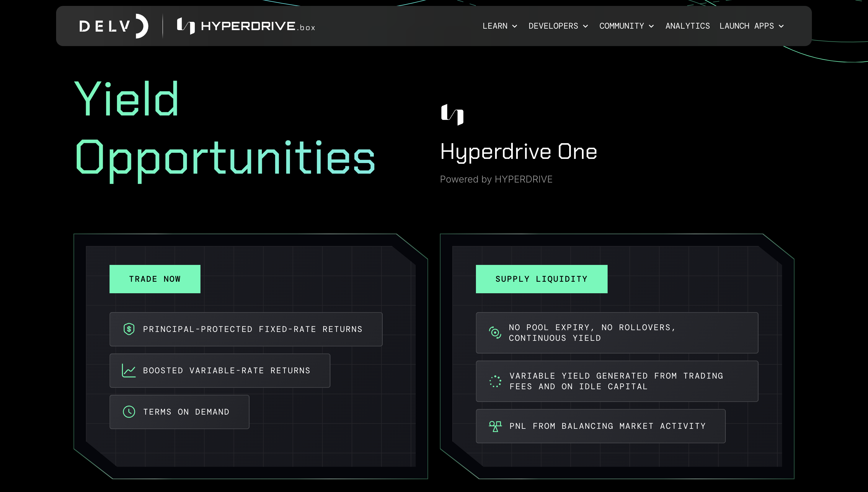Click the balance scale icon beside PNL
868x492 pixels.
point(495,426)
